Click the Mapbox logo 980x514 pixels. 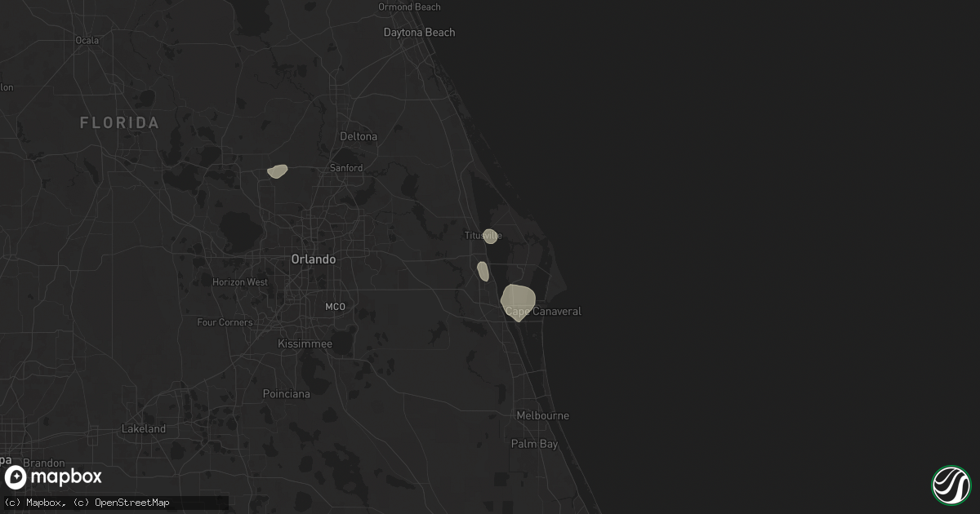click(53, 477)
